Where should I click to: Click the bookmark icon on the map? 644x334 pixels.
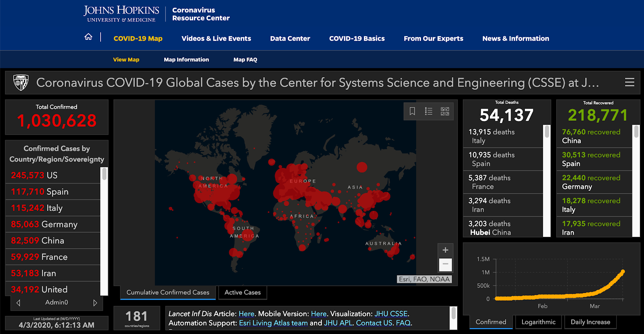click(412, 111)
